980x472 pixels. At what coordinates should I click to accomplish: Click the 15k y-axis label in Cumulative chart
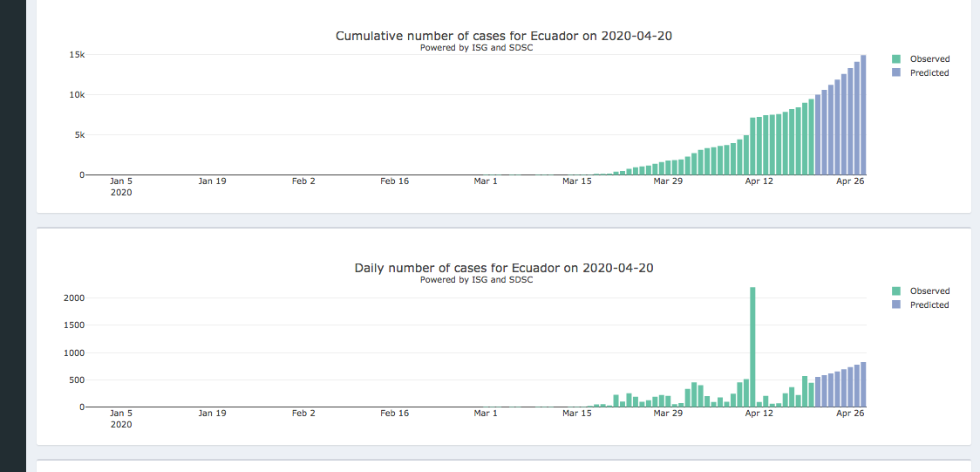click(77, 55)
